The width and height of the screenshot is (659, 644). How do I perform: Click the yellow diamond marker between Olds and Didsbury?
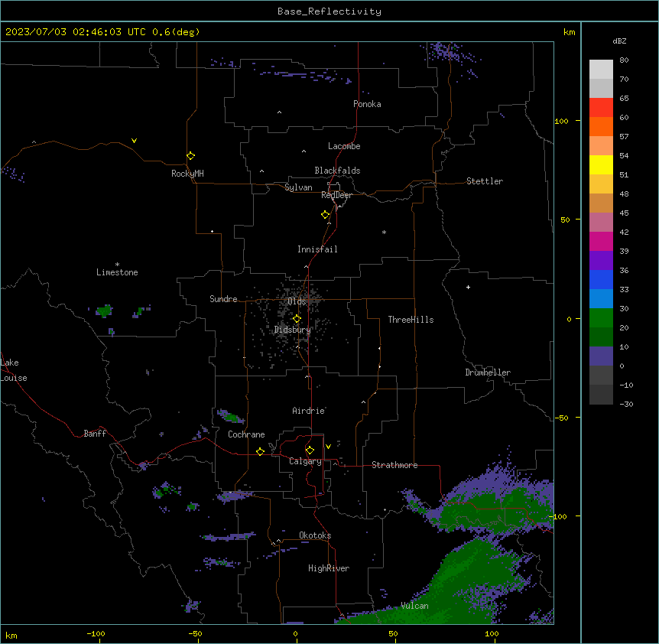[x=297, y=319]
